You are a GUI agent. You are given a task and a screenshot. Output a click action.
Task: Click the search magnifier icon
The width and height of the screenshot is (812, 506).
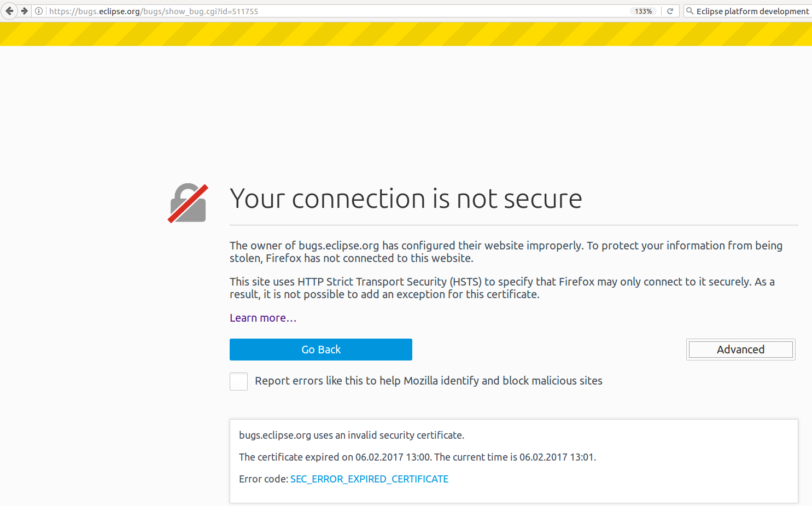pos(690,11)
